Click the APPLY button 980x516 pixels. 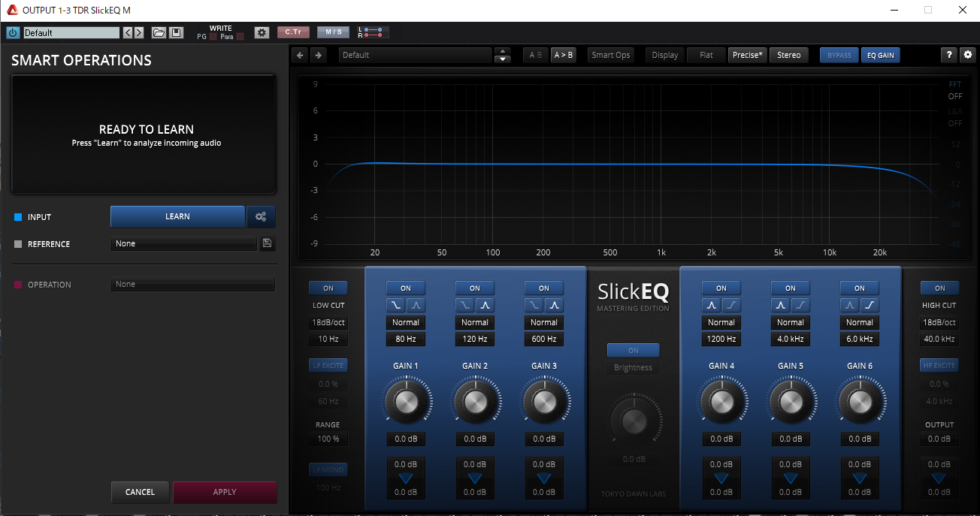point(225,492)
